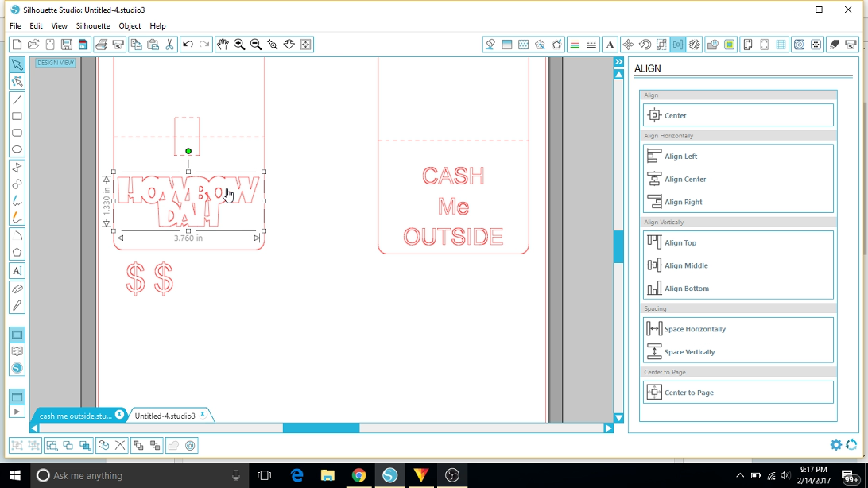The width and height of the screenshot is (868, 488).
Task: Open the Cut Settings window
Action: 834,45
